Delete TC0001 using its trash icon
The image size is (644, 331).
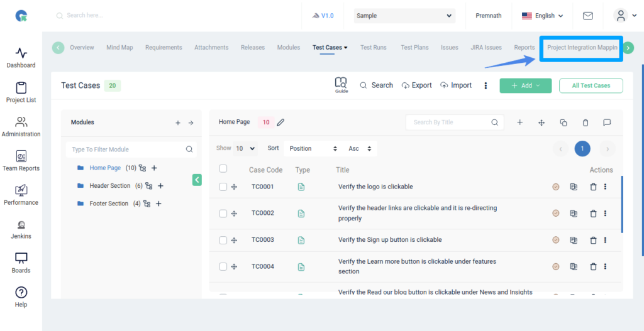pyautogui.click(x=593, y=187)
